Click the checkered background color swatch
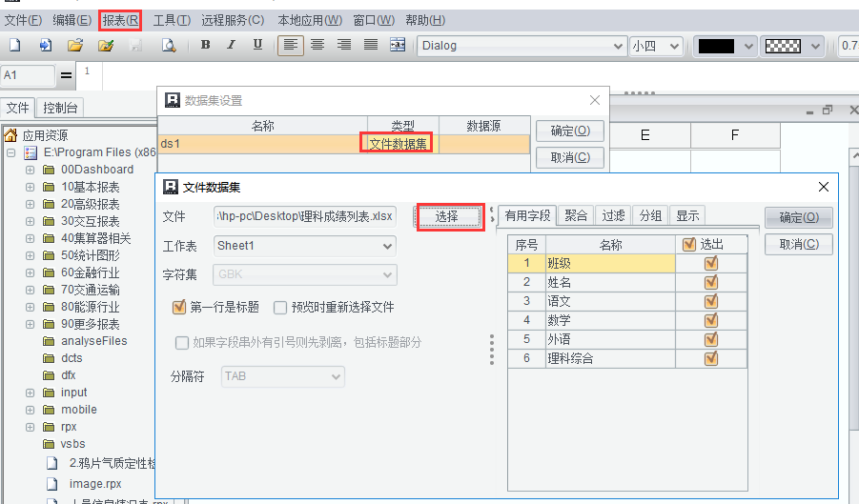The height and width of the screenshot is (504, 859). (783, 47)
